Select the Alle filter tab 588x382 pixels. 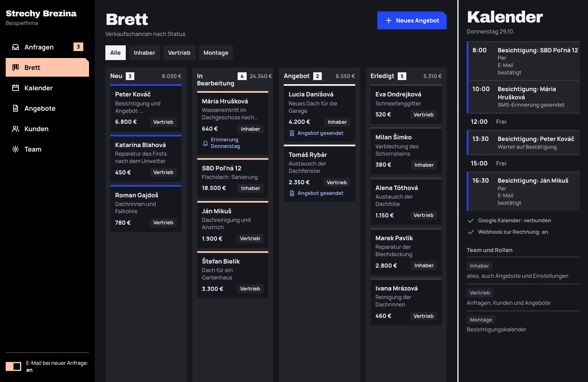point(116,53)
